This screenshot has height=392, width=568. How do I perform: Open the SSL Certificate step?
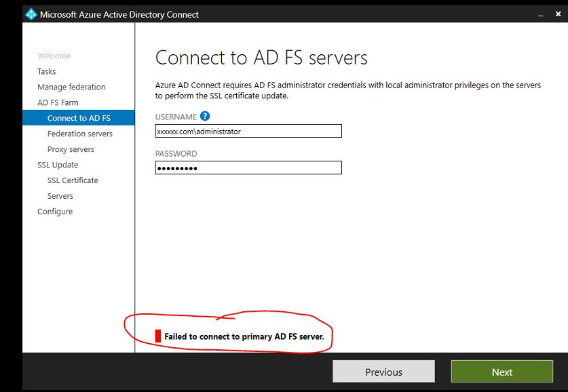pos(72,180)
